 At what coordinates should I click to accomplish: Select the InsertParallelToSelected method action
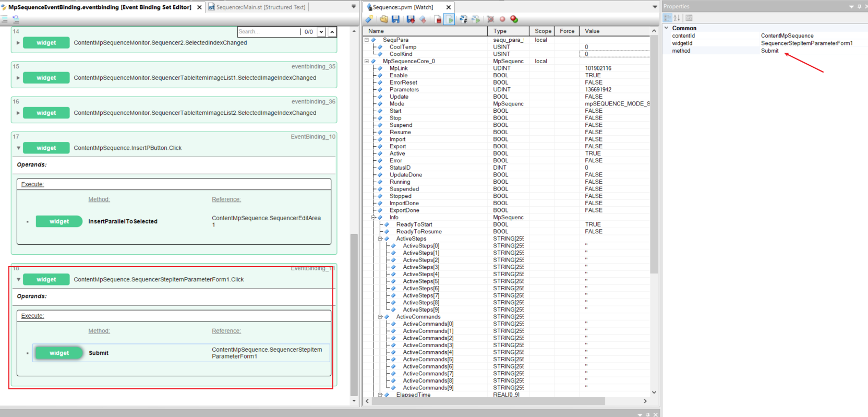tap(123, 221)
